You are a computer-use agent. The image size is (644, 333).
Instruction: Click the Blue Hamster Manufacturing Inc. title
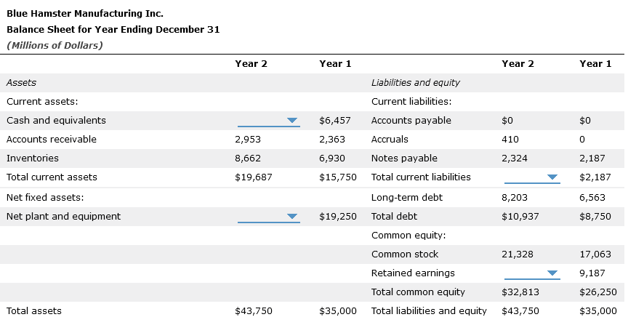point(84,13)
